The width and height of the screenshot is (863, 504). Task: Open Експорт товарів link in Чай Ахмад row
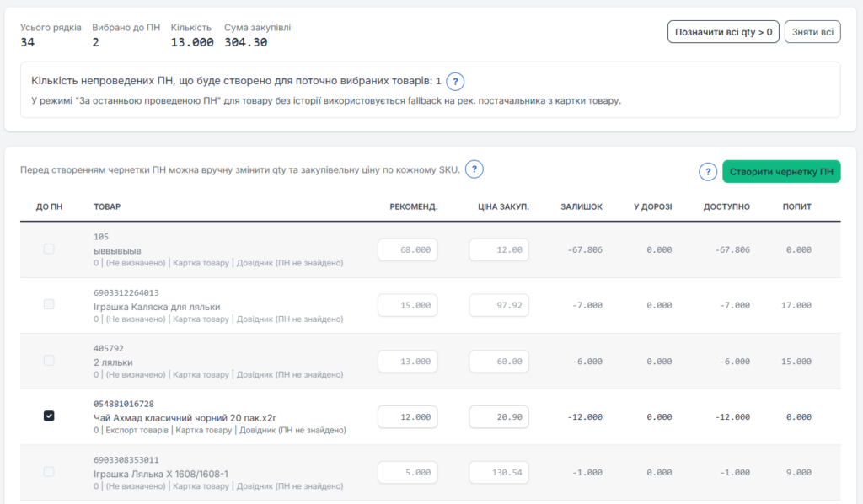pos(136,430)
